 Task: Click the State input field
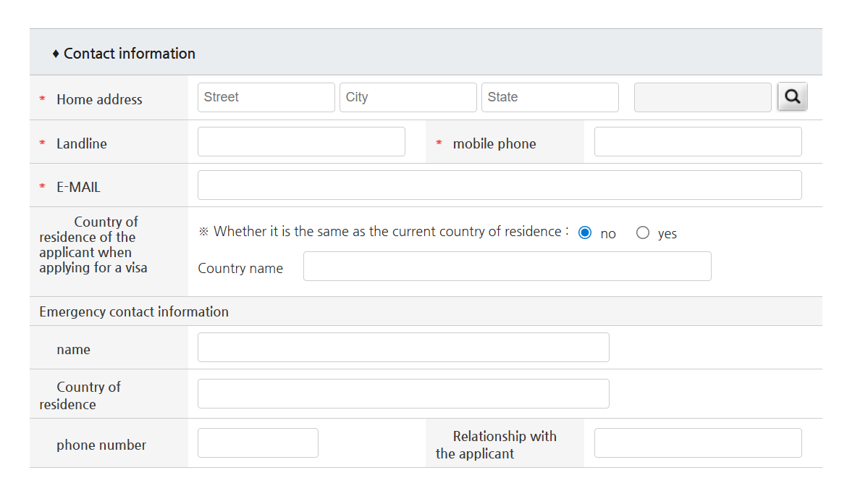549,97
